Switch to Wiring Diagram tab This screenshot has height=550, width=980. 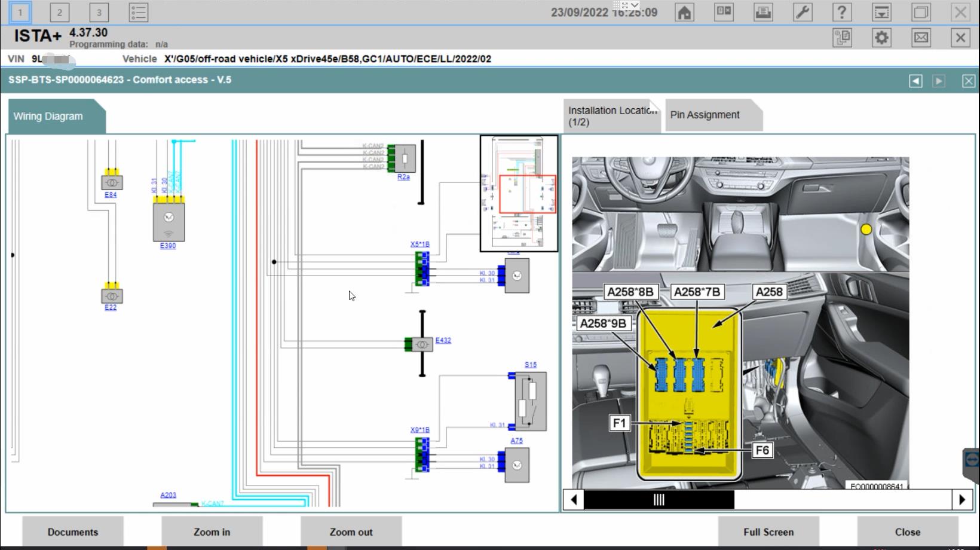coord(57,116)
